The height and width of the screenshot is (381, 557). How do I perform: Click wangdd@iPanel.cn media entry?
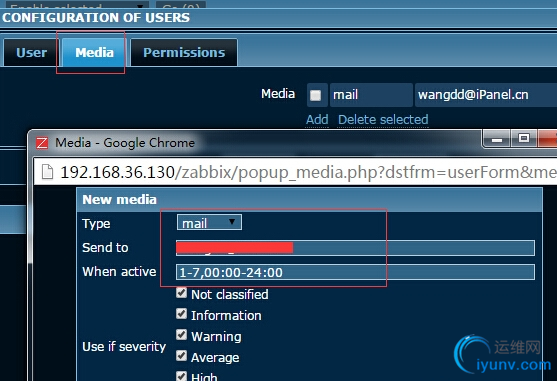(486, 95)
